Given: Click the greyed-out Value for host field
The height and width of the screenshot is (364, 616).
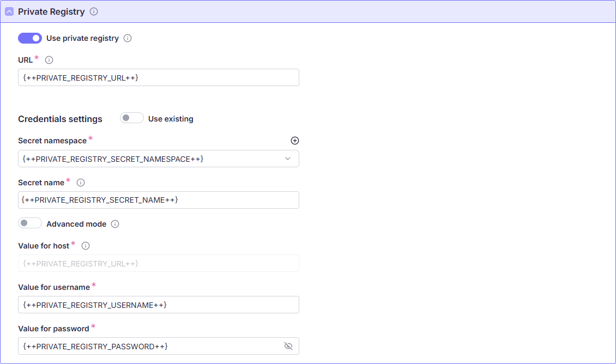Looking at the screenshot, I should click(158, 264).
